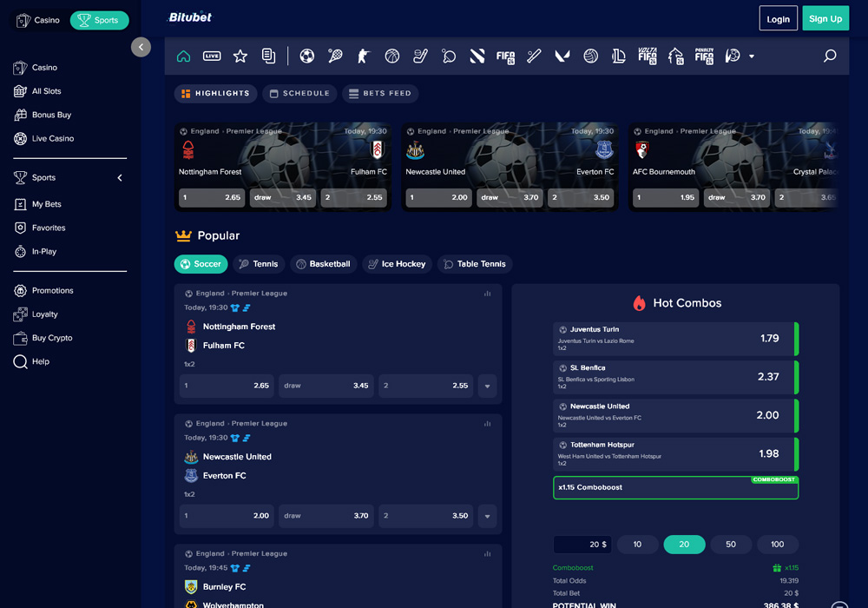The image size is (868, 608).
Task: Select the cricket bat sport icon
Action: [x=534, y=56]
